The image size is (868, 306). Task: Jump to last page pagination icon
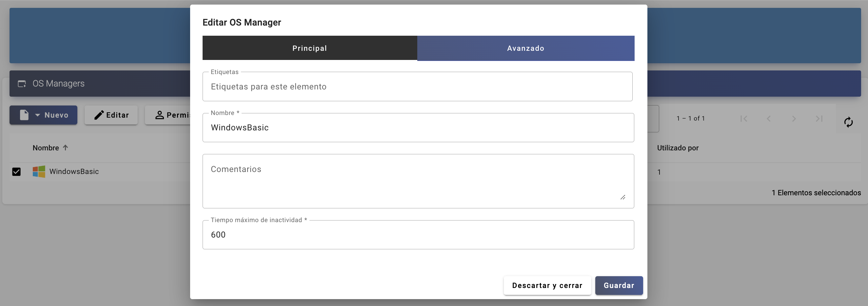[819, 119]
